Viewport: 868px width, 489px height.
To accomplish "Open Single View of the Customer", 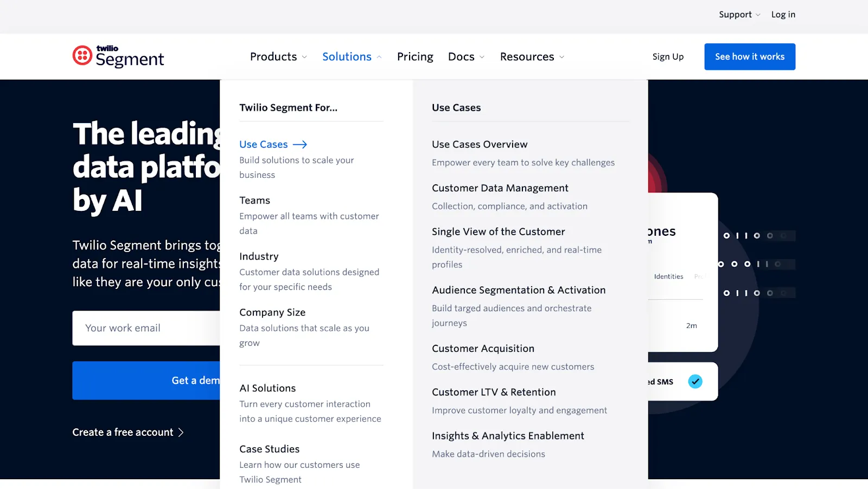I will coord(498,231).
